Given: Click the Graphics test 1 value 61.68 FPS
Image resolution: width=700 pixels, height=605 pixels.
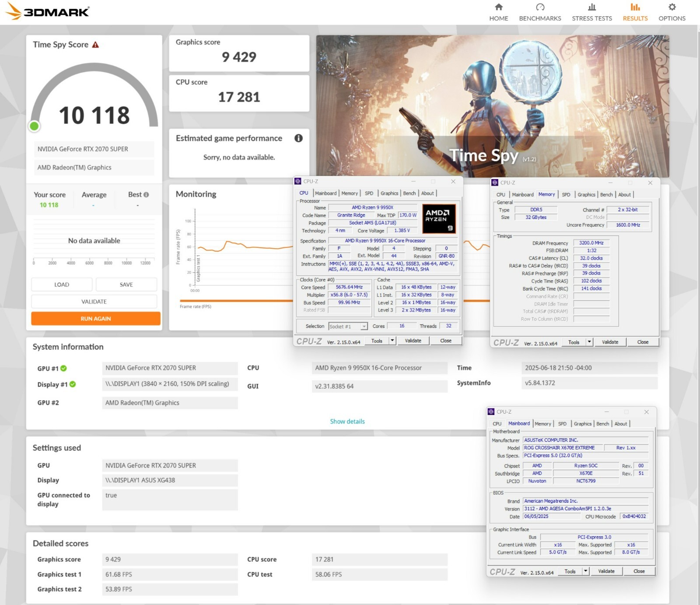Looking at the screenshot, I should click(x=170, y=574).
